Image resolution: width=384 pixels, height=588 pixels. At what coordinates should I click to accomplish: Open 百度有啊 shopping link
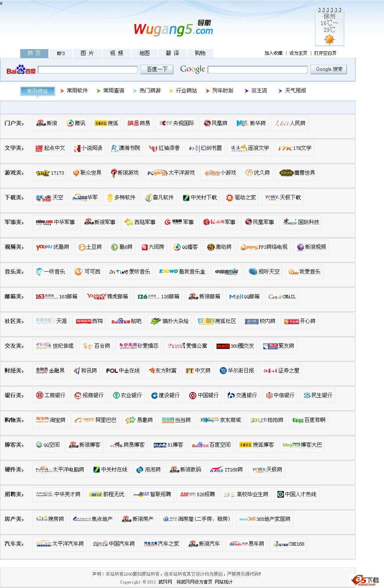click(x=309, y=420)
